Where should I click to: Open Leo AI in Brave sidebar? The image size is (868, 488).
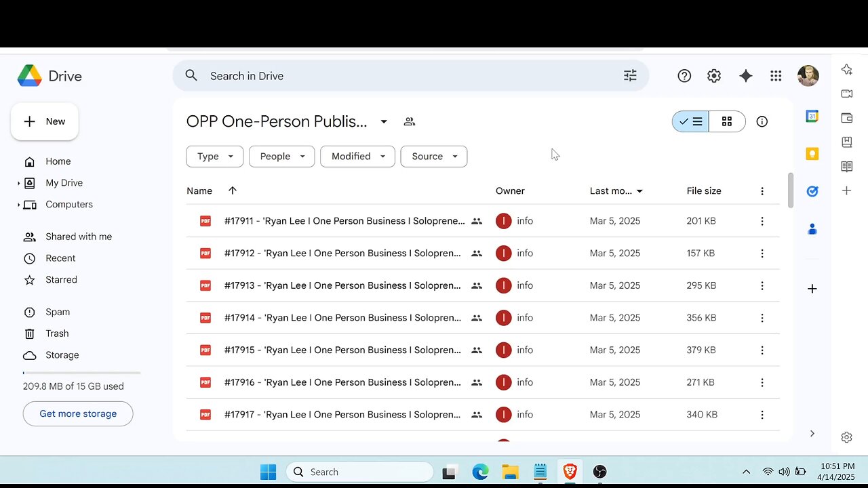pyautogui.click(x=846, y=69)
